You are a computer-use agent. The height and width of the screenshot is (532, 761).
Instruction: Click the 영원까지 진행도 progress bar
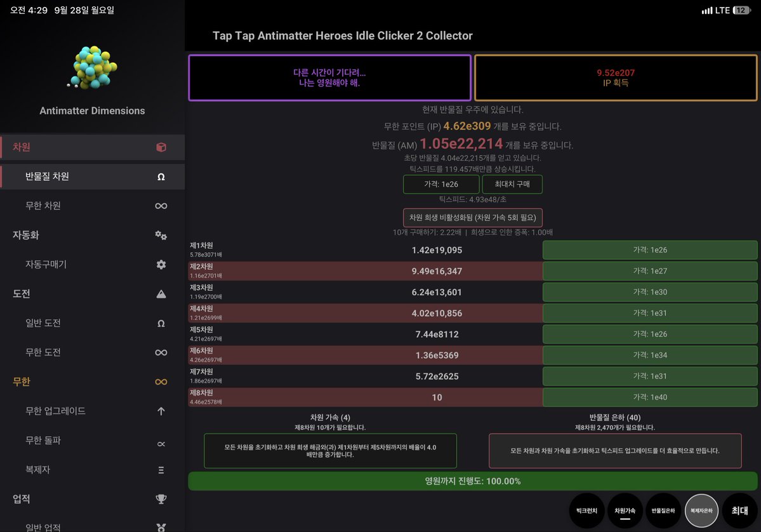[473, 481]
